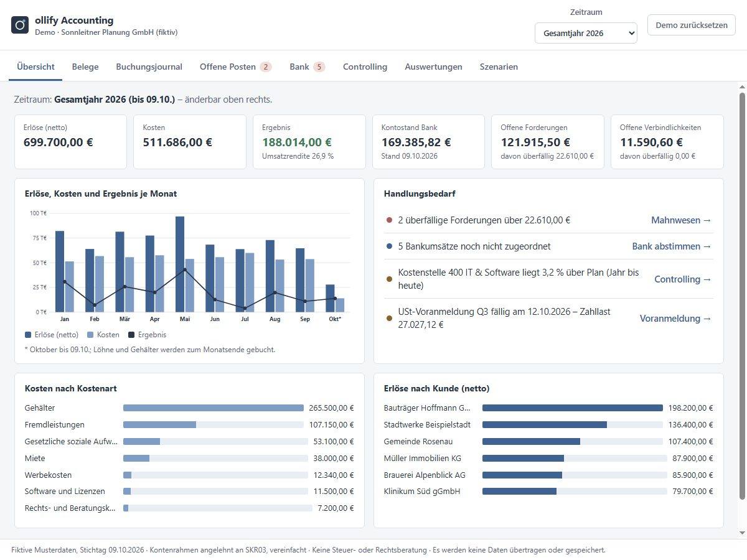Viewport: 747px width, 560px height.
Task: Click the Gesetzliche soziale Aufw... row label
Action: 71,441
